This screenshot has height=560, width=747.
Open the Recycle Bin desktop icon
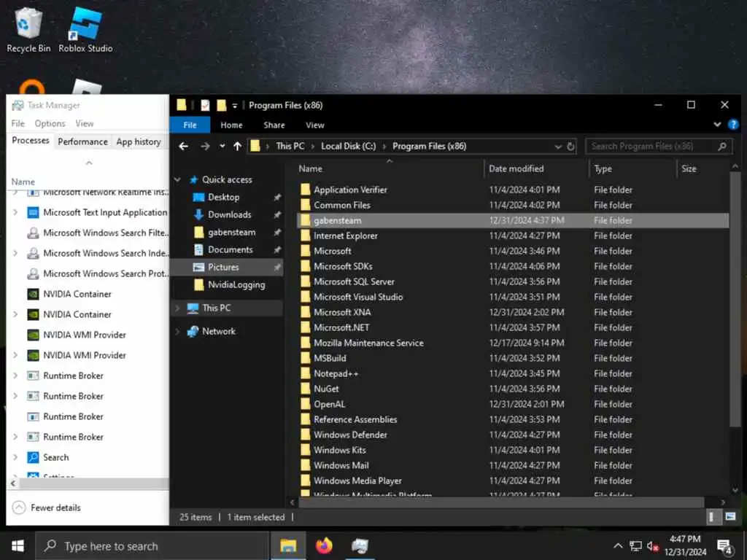[28, 29]
